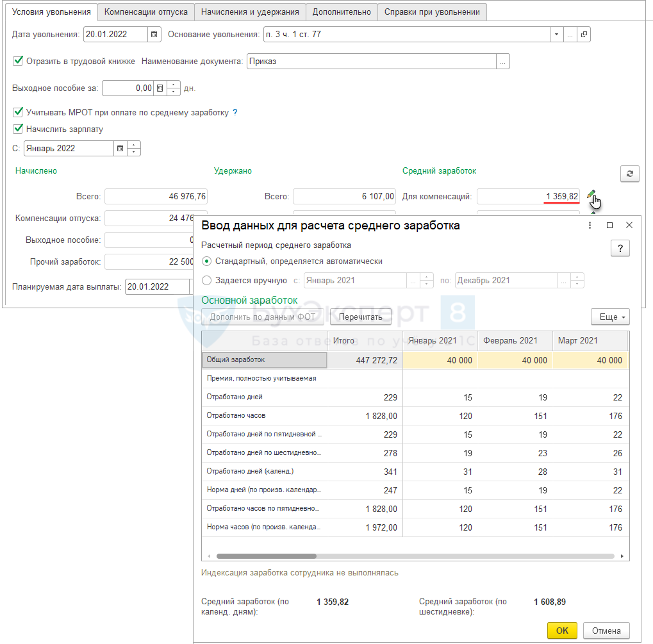
Task: Open calendar for salary start month
Action: tap(120, 149)
